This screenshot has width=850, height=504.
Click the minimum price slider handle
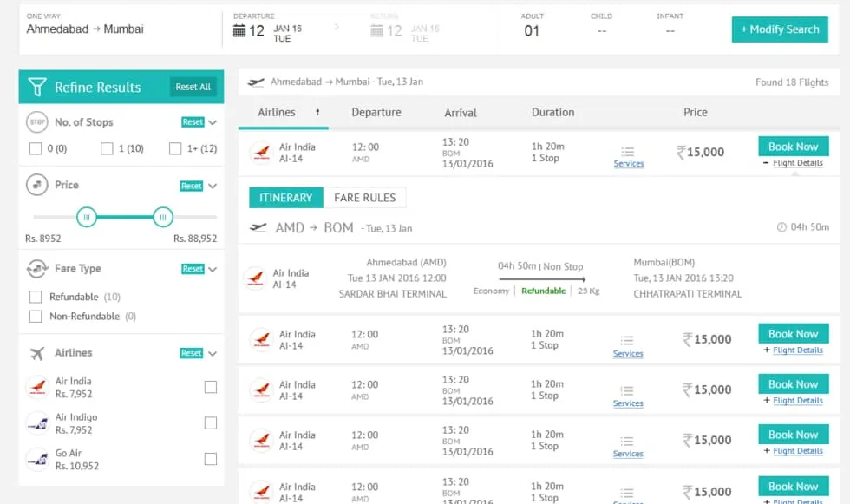click(x=86, y=218)
